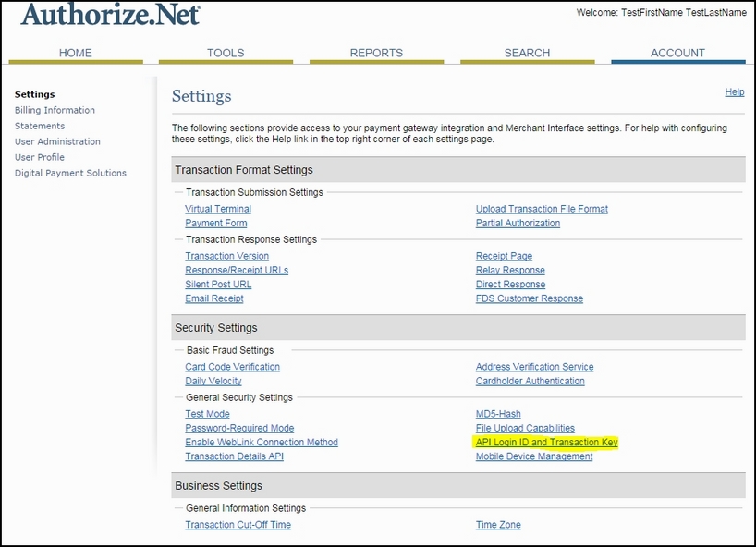
Task: Click File Upload Capabilities link
Action: [x=525, y=428]
